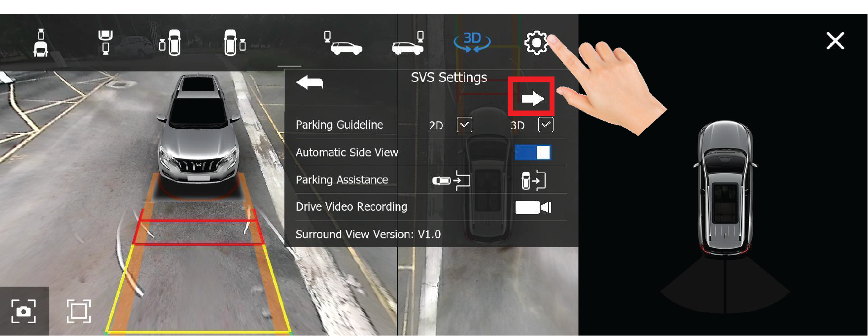
Task: Activate the 3D rotating view
Action: (472, 42)
